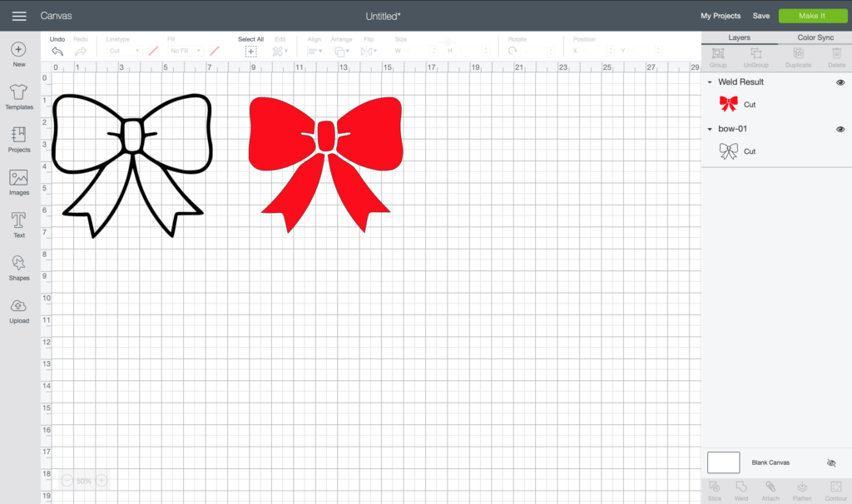
Task: Click the Untitled* project title
Action: click(x=383, y=17)
